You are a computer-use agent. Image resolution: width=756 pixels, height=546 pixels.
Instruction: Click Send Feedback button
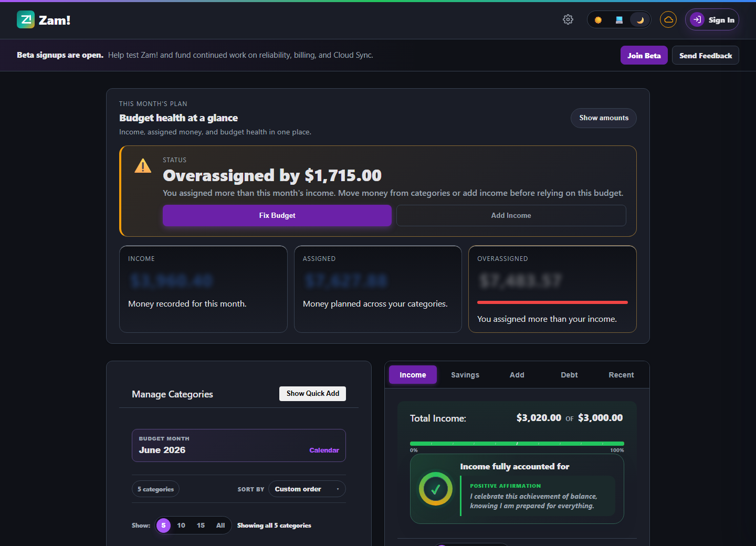click(706, 55)
